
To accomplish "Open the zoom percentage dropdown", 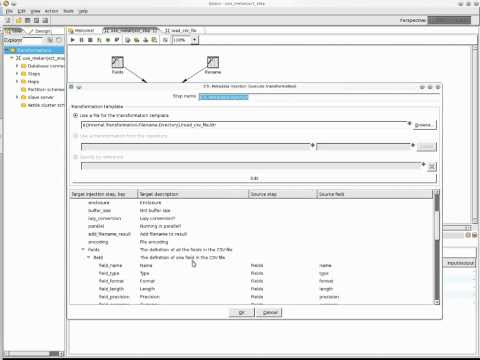I will (x=195, y=40).
